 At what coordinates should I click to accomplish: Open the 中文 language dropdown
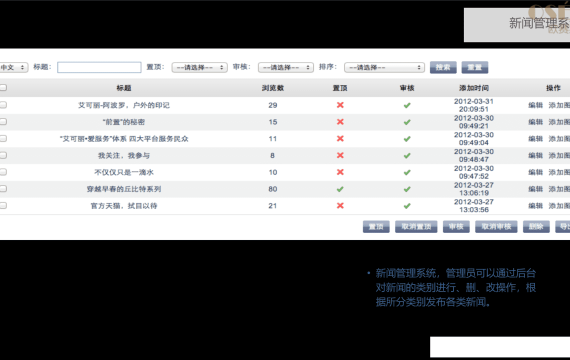[x=13, y=67]
